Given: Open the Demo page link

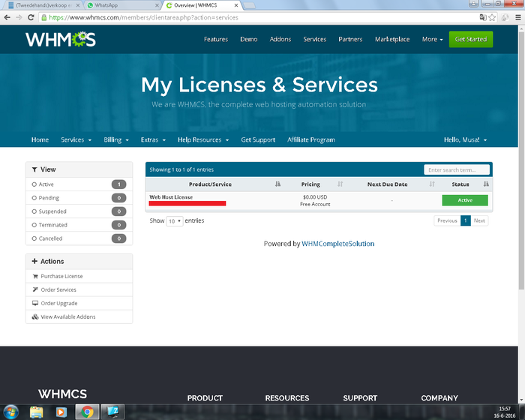Looking at the screenshot, I should pyautogui.click(x=249, y=39).
